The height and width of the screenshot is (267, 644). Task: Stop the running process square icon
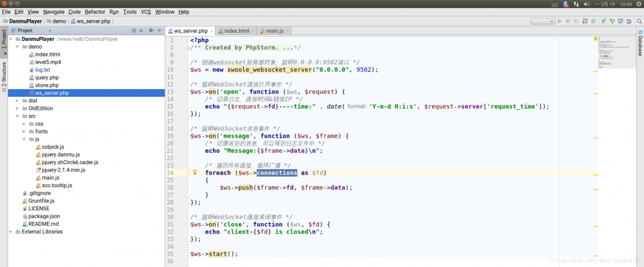(593, 21)
